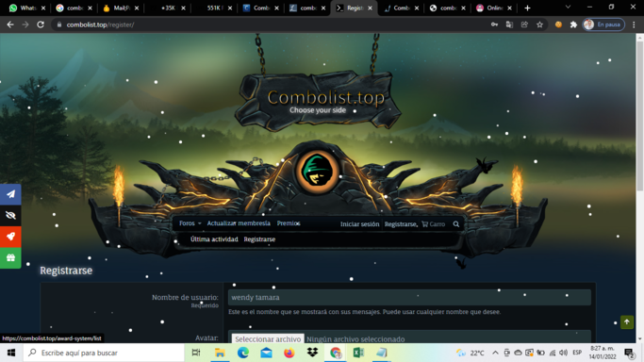Switch to the MailPass tab

tap(118, 8)
